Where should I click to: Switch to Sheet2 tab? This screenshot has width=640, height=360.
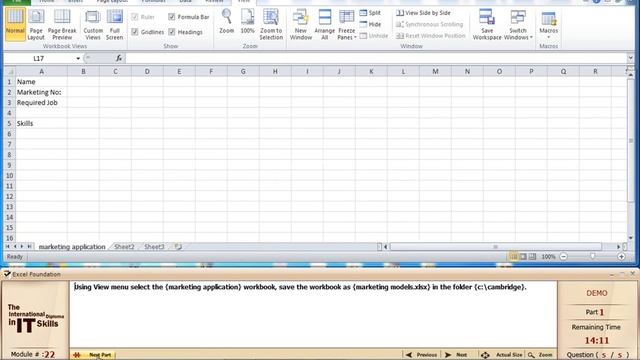124,247
